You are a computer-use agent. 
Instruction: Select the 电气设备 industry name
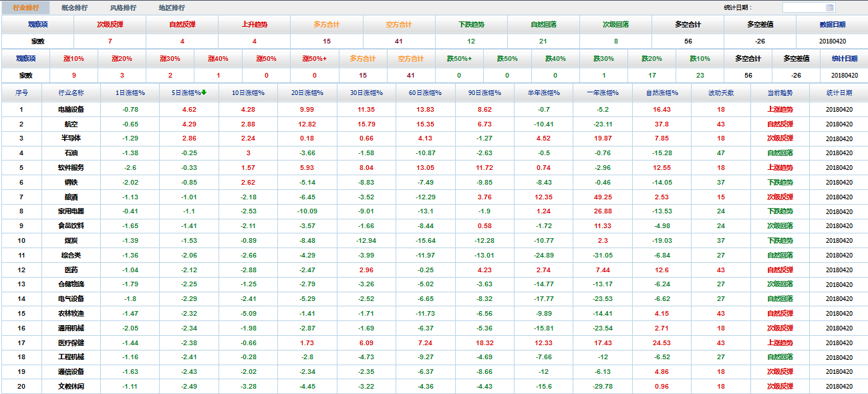coord(71,299)
